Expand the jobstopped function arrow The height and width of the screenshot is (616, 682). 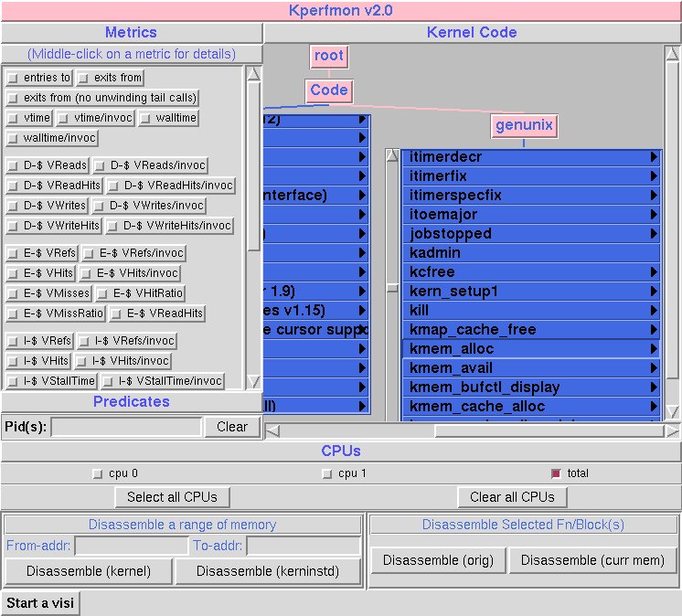654,233
